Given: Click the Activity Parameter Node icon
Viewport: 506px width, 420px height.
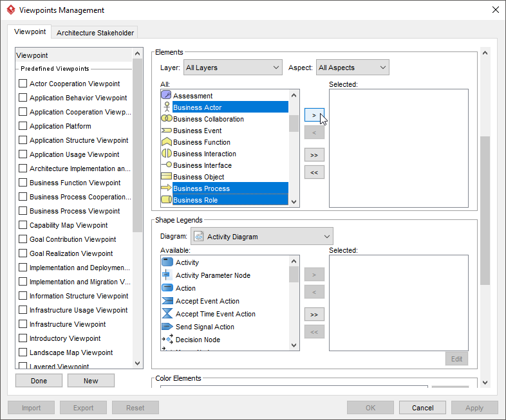Looking at the screenshot, I should coord(166,275).
